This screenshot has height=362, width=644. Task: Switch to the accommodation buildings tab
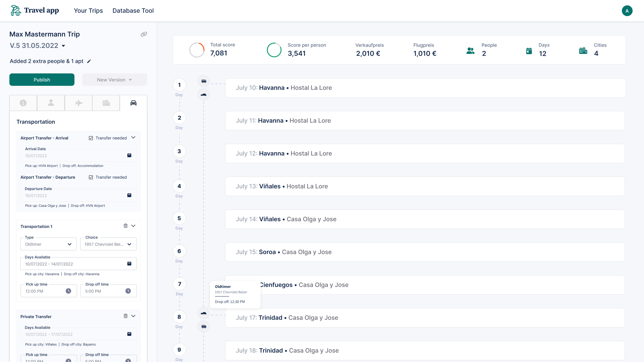[106, 103]
